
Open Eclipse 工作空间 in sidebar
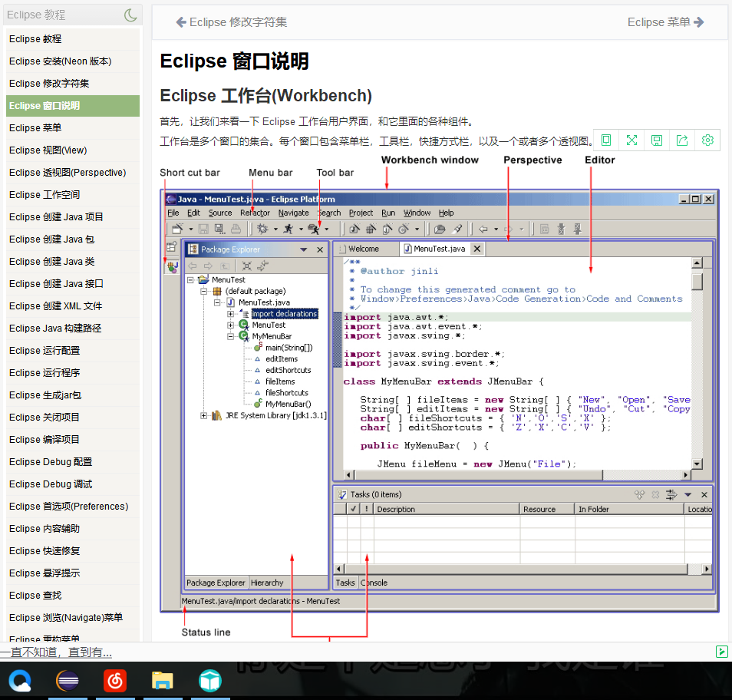(73, 195)
